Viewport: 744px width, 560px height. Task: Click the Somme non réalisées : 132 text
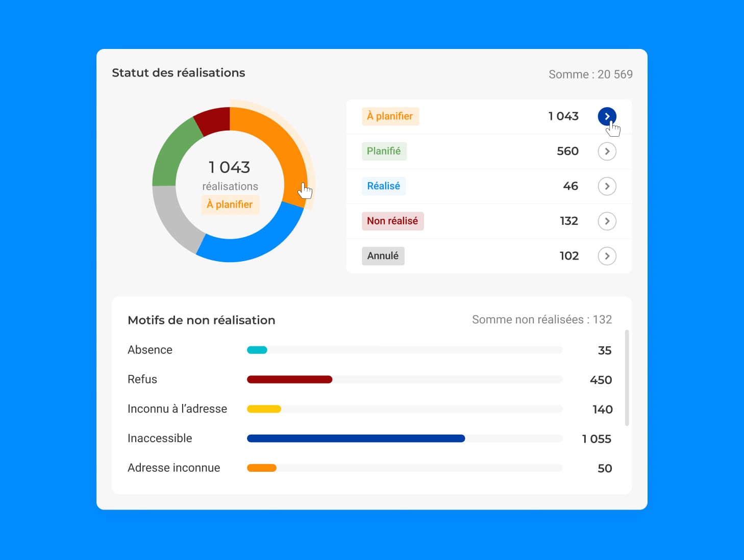click(x=542, y=320)
